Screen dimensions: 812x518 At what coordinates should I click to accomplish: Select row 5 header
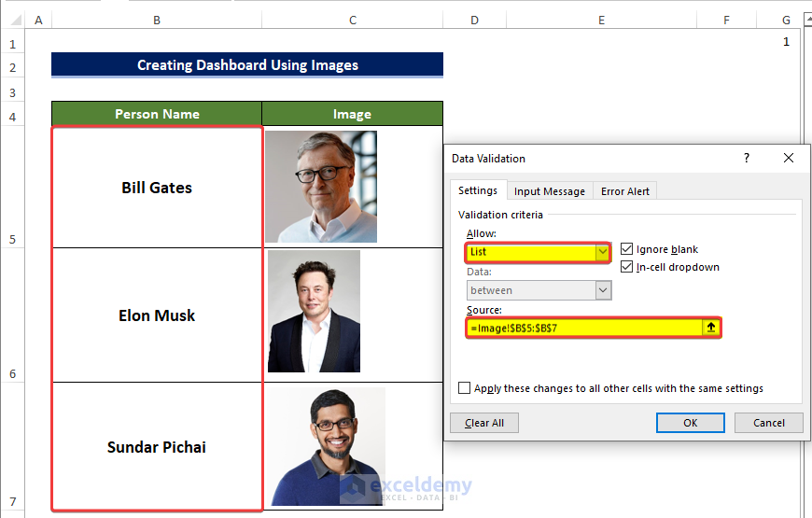point(12,187)
